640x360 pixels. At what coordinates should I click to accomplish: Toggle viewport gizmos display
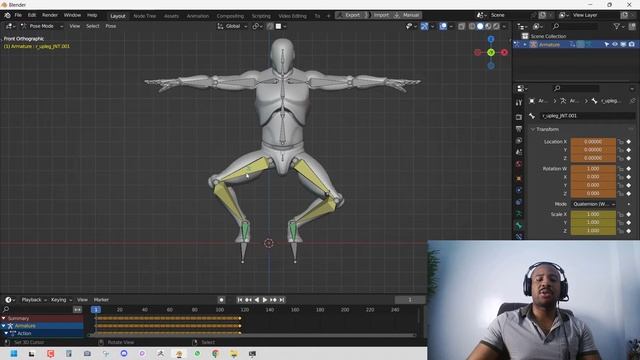click(x=424, y=26)
